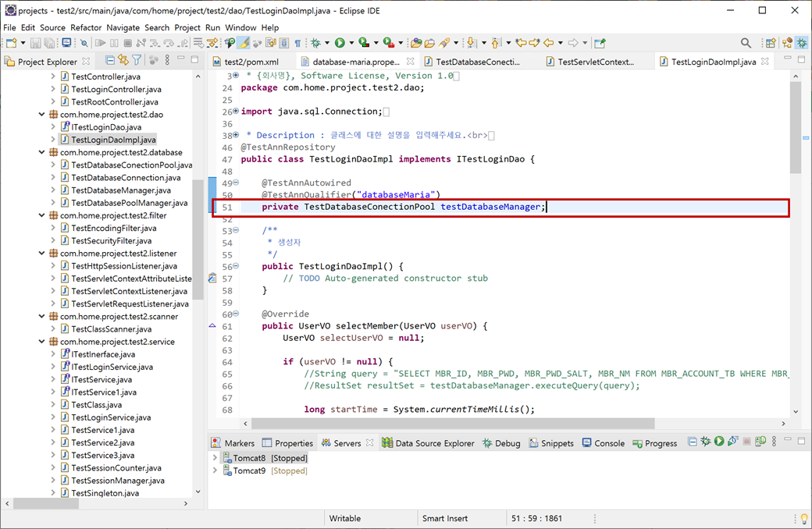Viewport: 812px width, 529px height.
Task: Expand the Tomcat8 server entry
Action: [216, 458]
